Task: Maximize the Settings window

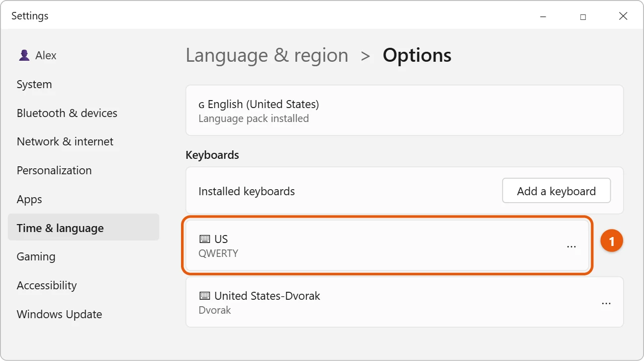Action: (x=583, y=16)
